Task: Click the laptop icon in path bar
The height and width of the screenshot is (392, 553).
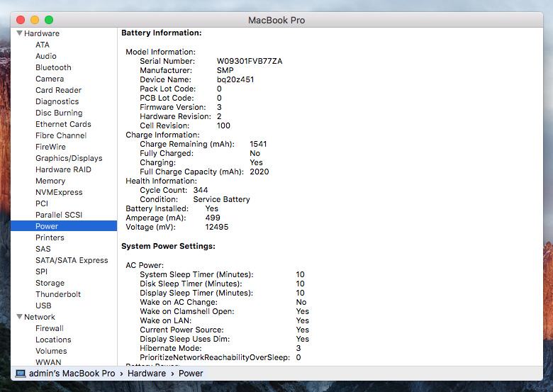Action: [x=21, y=374]
